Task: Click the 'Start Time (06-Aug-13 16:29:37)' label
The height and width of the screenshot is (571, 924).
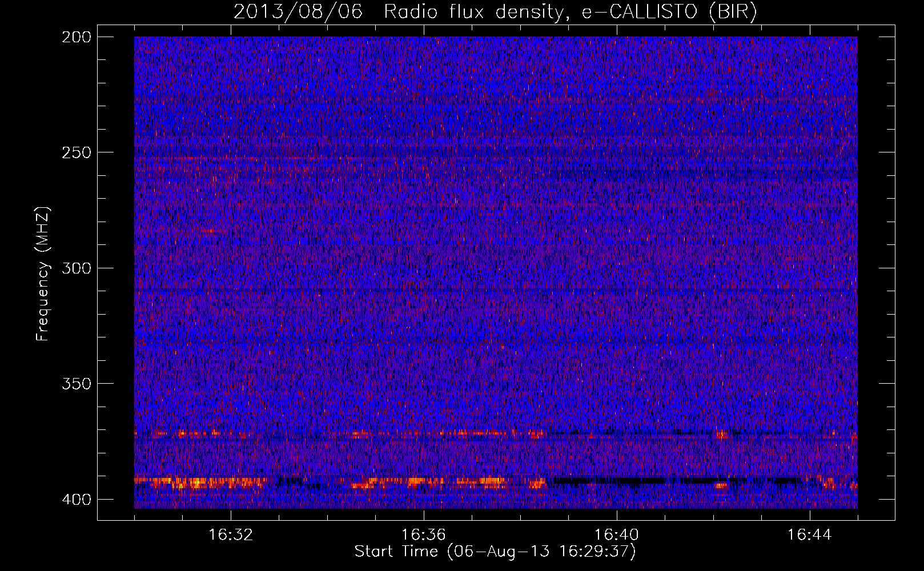Action: [495, 552]
